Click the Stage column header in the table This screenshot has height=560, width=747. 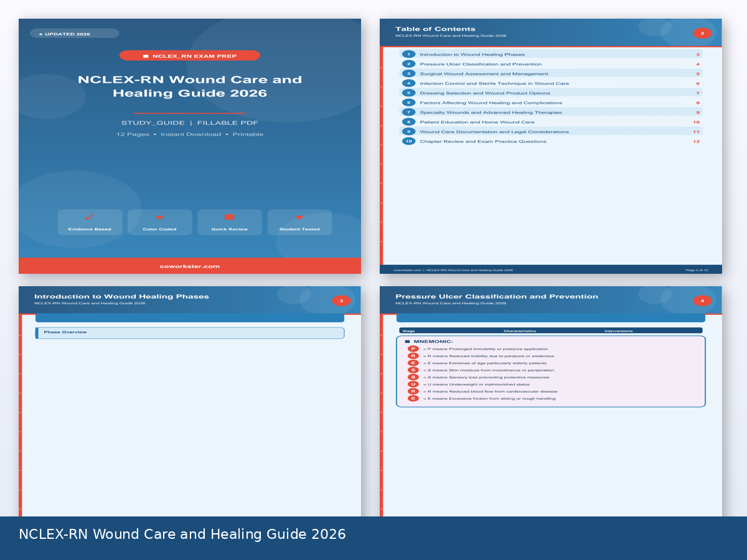(x=409, y=330)
